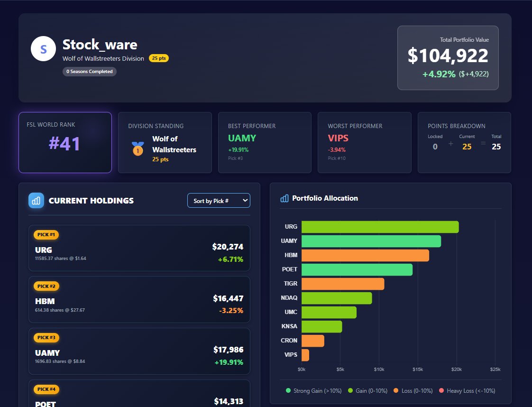
Task: Select the PICK #3 UAMY holding card
Action: (139, 351)
